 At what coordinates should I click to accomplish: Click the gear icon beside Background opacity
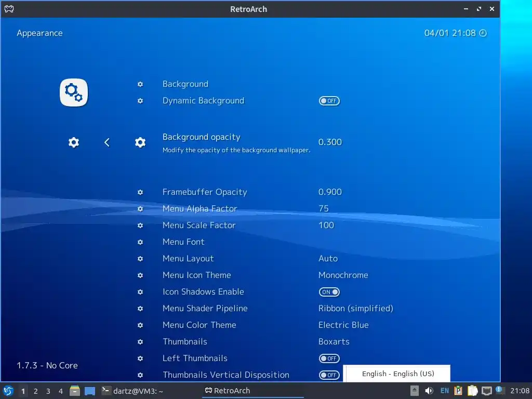tap(140, 142)
